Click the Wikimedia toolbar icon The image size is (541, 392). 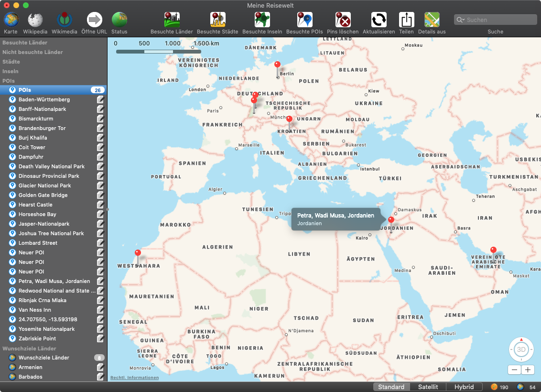(65, 20)
